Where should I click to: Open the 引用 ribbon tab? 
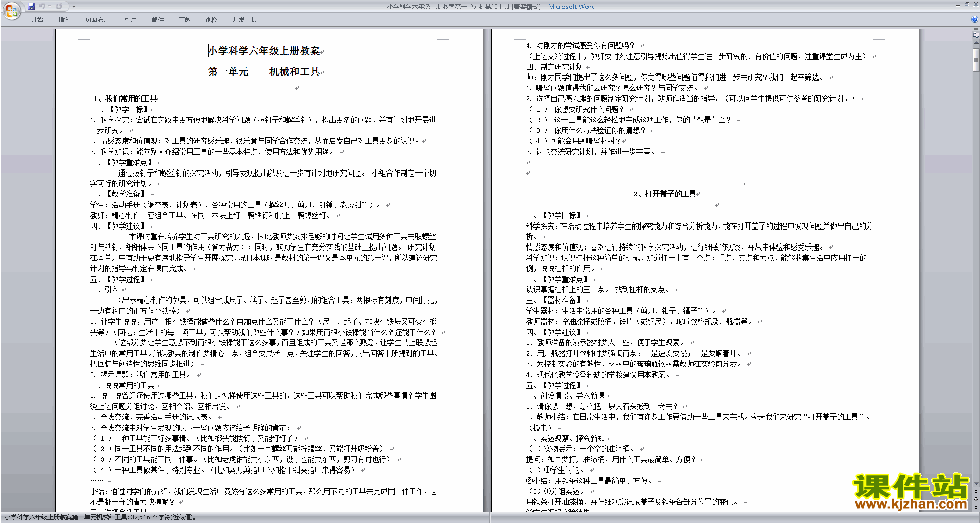click(131, 20)
